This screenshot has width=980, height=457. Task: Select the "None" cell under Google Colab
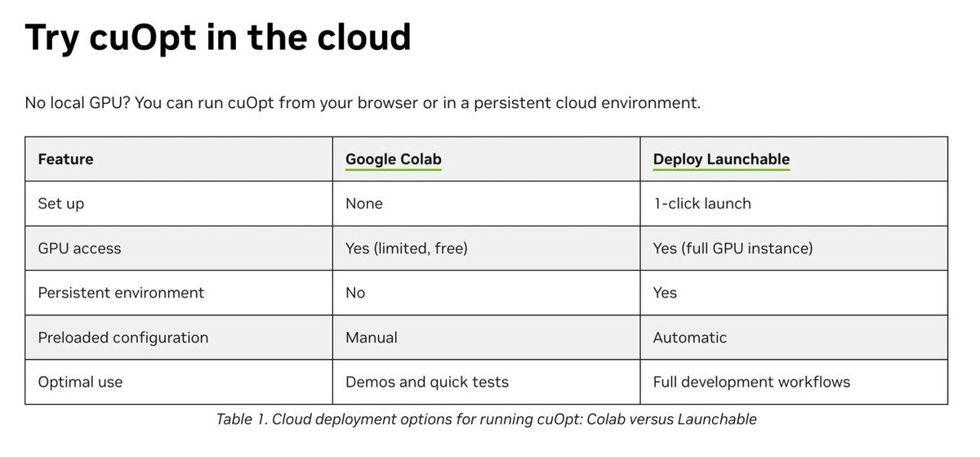tap(364, 204)
